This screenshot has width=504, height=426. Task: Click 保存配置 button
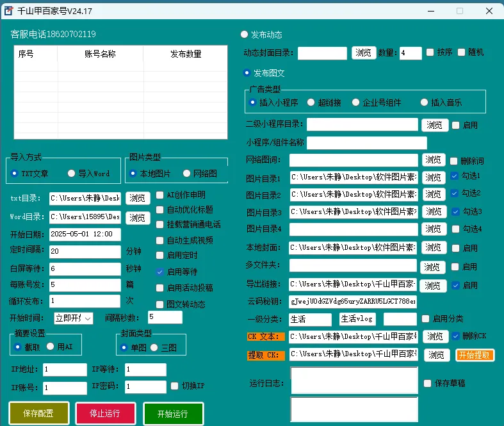click(38, 413)
